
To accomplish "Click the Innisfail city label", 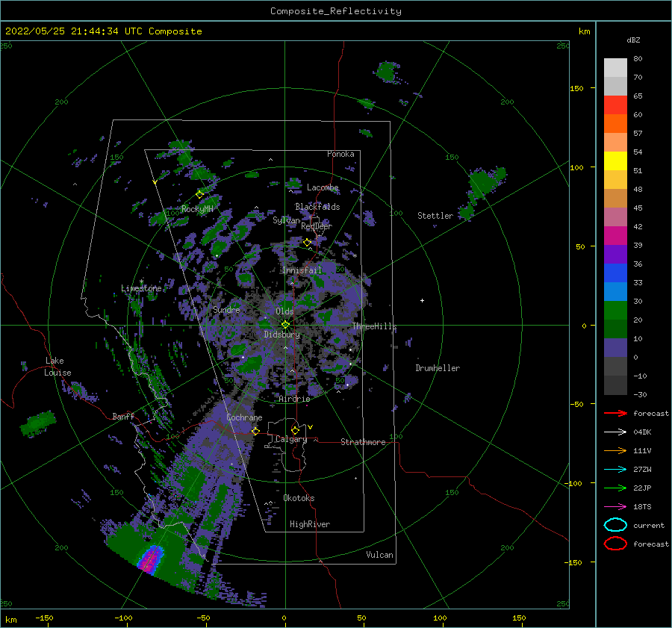I will coord(302,270).
